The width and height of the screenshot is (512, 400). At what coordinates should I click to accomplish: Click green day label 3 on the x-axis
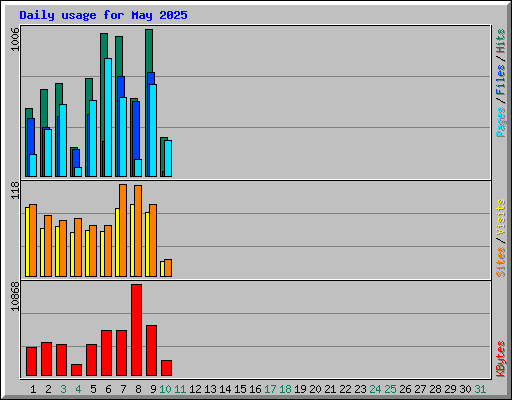pyautogui.click(x=63, y=389)
